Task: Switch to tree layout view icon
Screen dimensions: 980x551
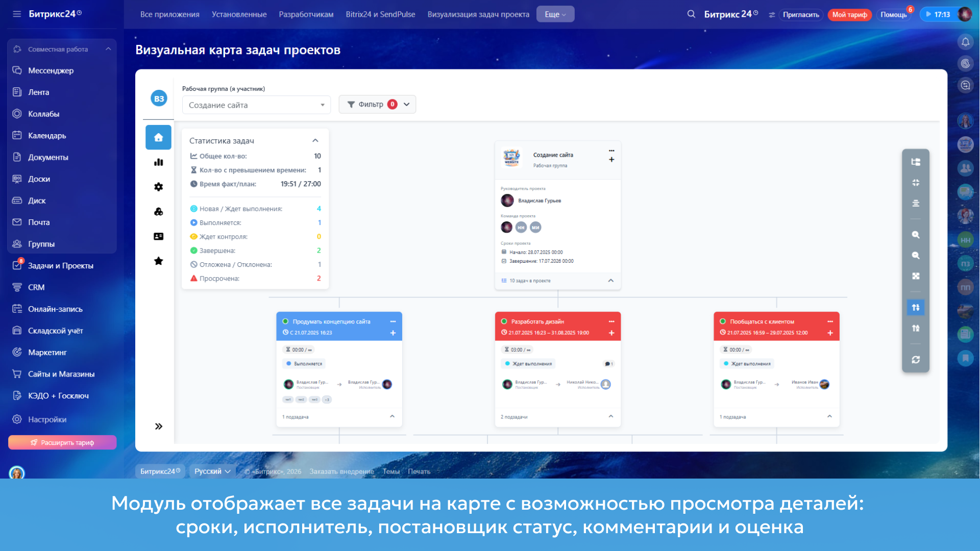Action: [916, 162]
